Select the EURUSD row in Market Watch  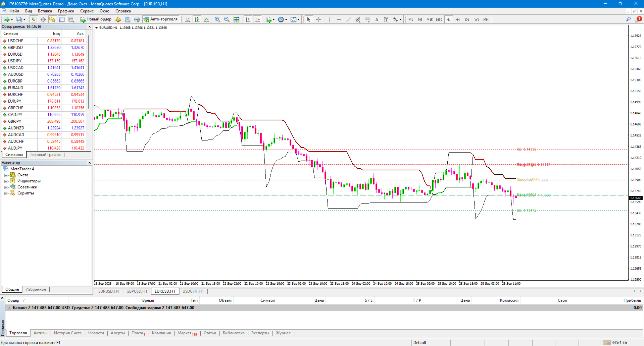pyautogui.click(x=44, y=54)
